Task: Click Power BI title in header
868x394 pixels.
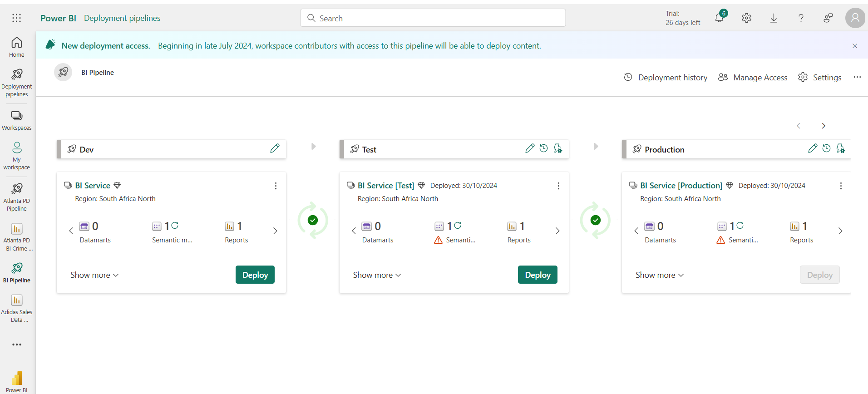Action: [x=58, y=18]
